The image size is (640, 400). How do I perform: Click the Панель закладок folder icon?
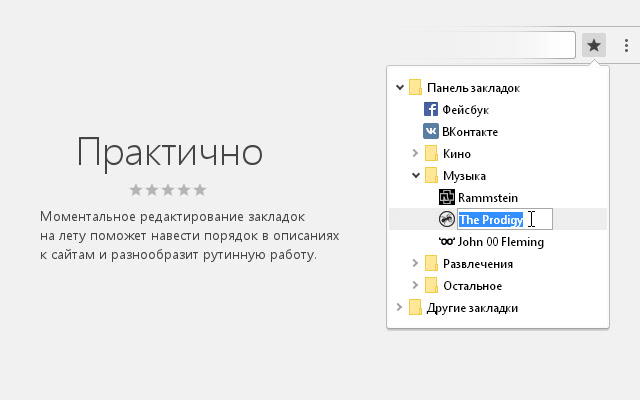tap(415, 87)
